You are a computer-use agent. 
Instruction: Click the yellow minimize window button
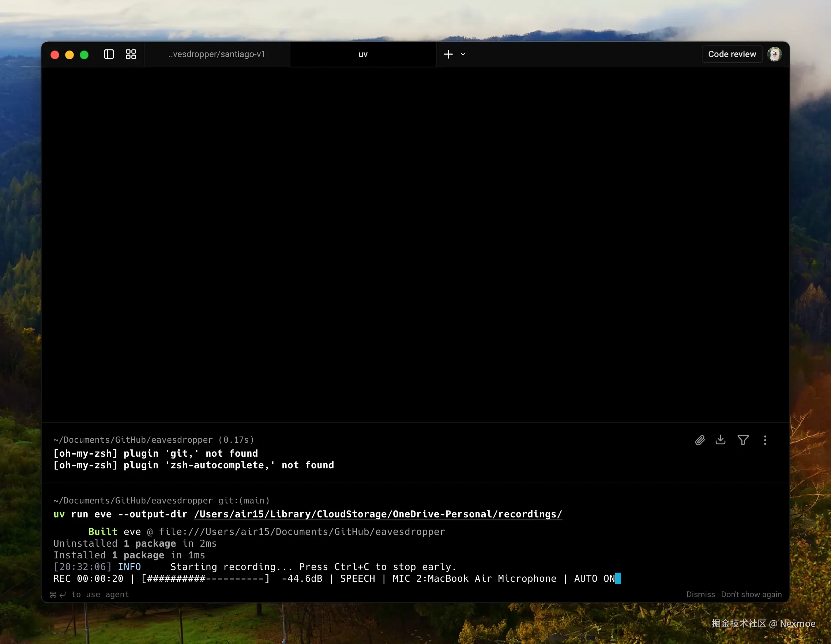click(x=69, y=55)
